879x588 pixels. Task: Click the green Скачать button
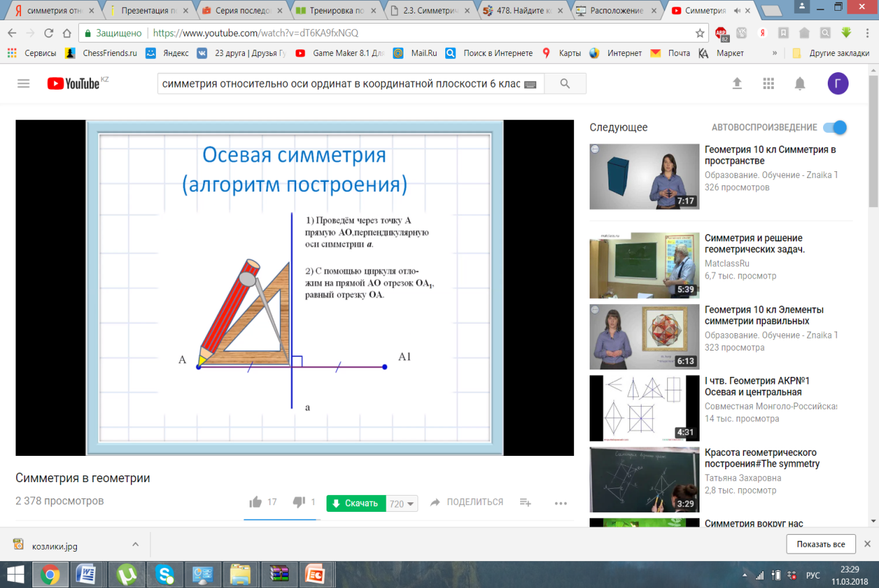coord(356,504)
